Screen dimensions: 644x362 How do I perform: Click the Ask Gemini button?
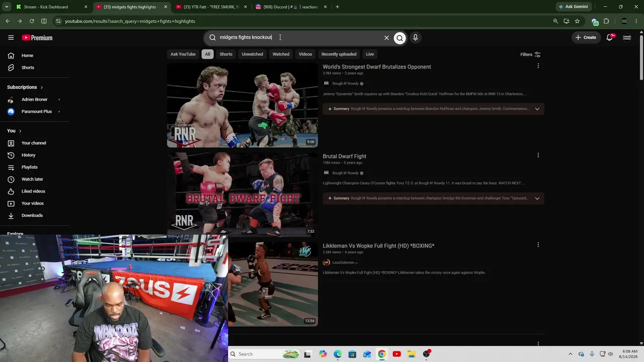573,7
